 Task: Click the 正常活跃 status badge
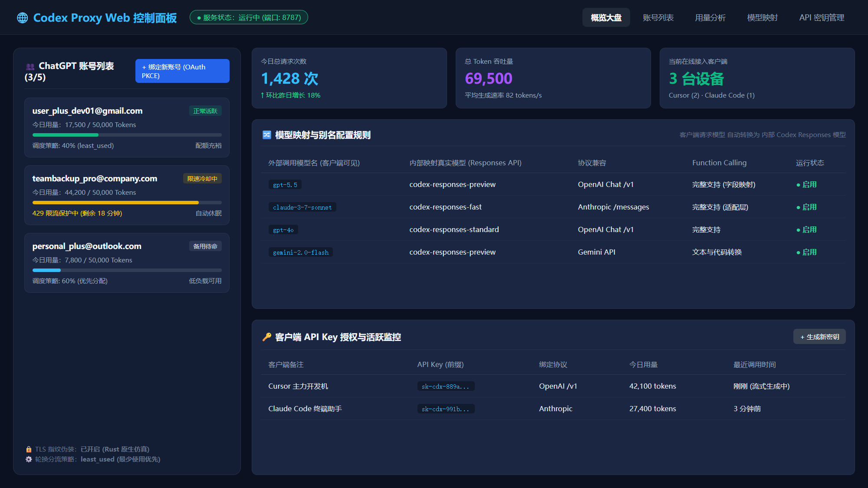[205, 111]
